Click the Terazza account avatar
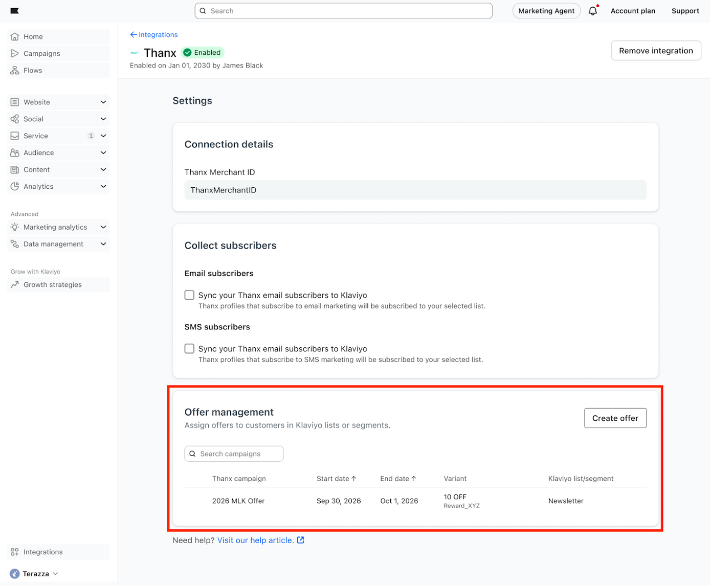Image resolution: width=710 pixels, height=588 pixels. coord(15,574)
